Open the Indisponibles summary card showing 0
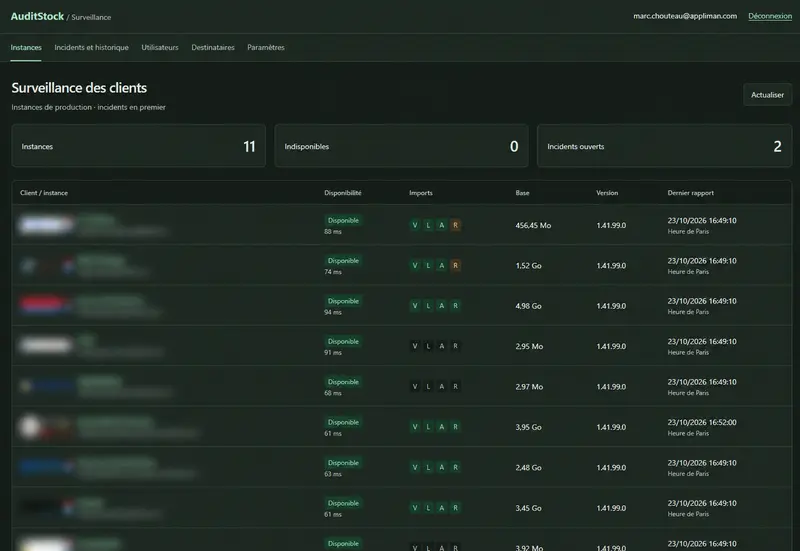The height and width of the screenshot is (551, 800). pos(402,146)
